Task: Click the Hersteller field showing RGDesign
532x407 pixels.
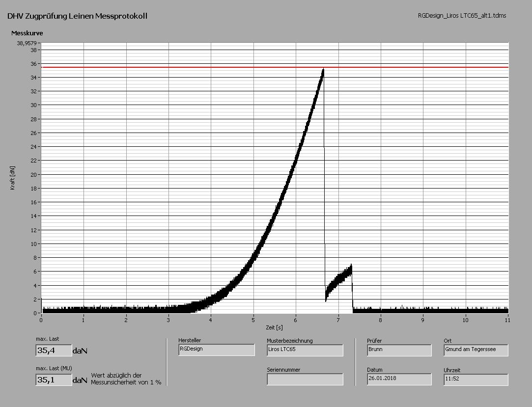Action: click(x=217, y=350)
